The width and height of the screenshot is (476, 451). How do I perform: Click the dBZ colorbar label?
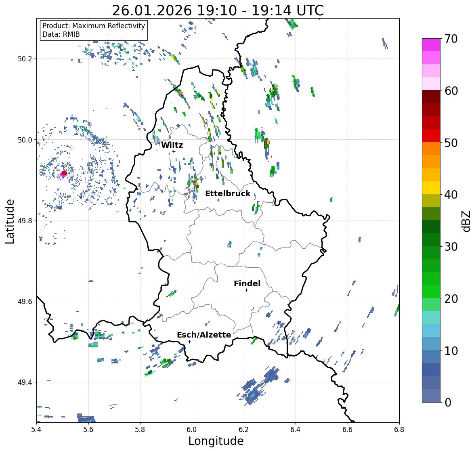(467, 221)
